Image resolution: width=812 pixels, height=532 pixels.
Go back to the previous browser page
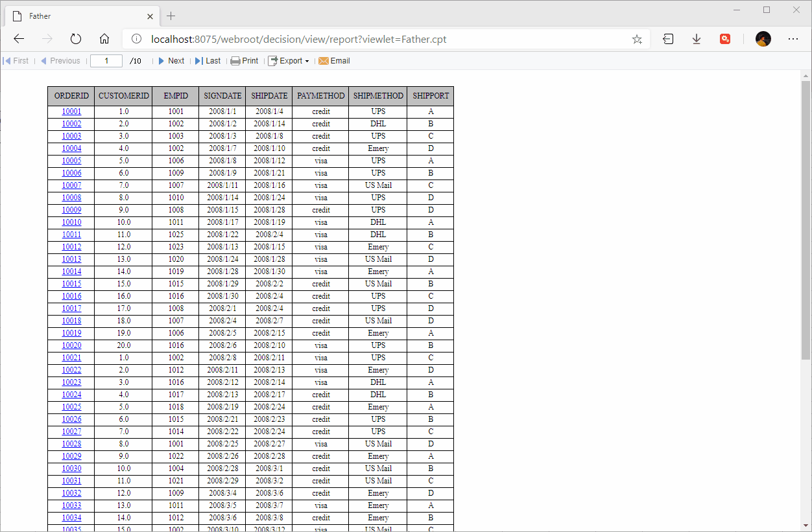tap(19, 39)
